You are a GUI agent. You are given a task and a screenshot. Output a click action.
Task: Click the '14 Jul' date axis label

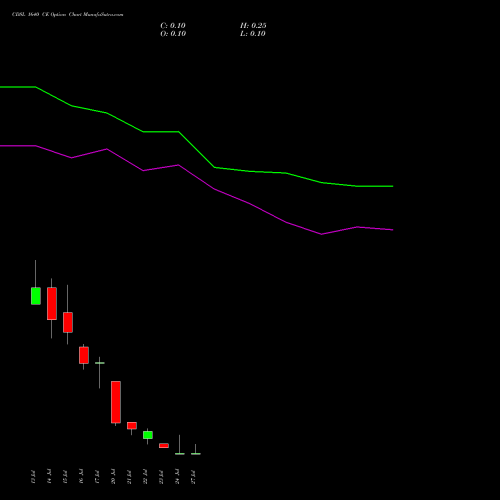(49, 477)
